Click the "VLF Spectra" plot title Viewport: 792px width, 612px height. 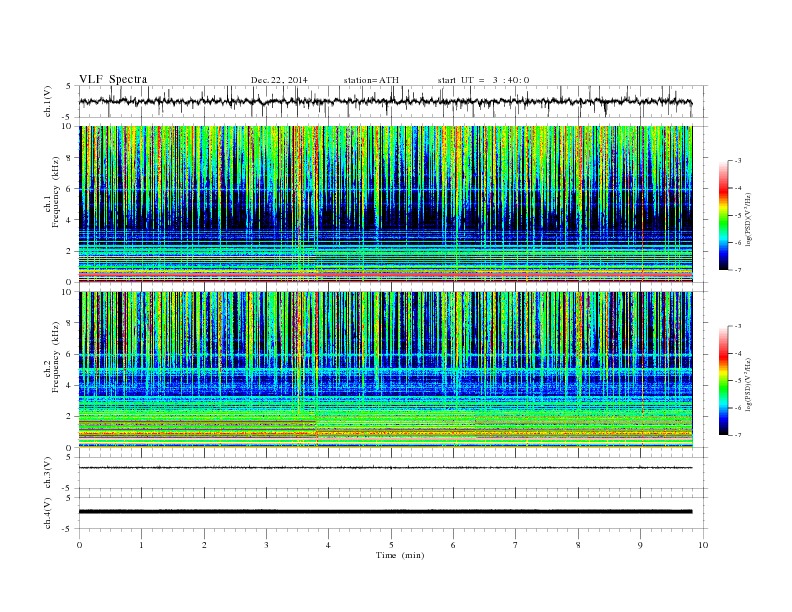tap(113, 79)
